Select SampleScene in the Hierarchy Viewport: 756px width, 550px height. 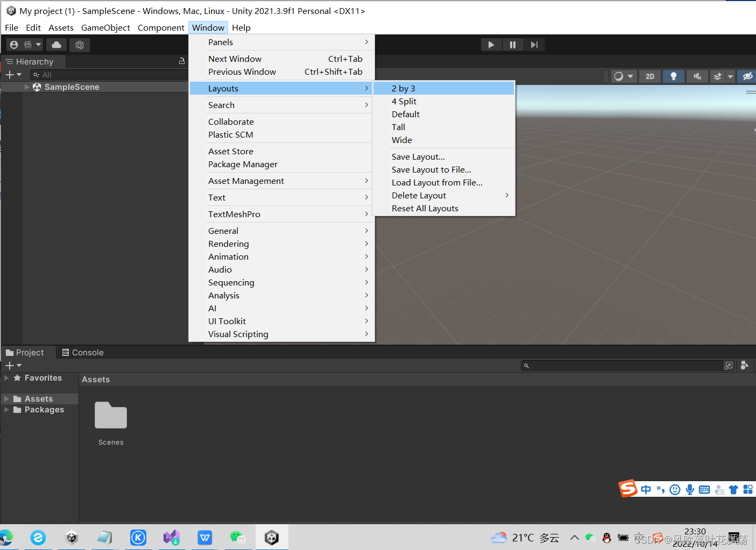(72, 87)
